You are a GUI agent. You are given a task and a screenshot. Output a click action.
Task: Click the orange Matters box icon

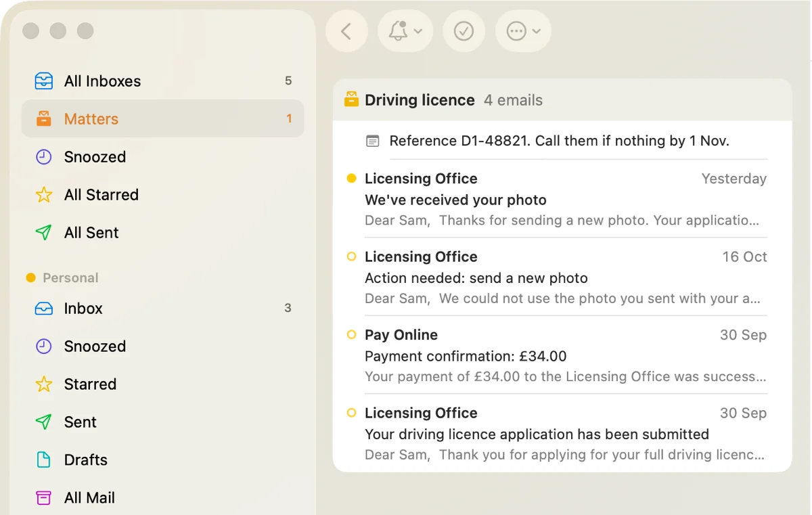click(x=43, y=119)
